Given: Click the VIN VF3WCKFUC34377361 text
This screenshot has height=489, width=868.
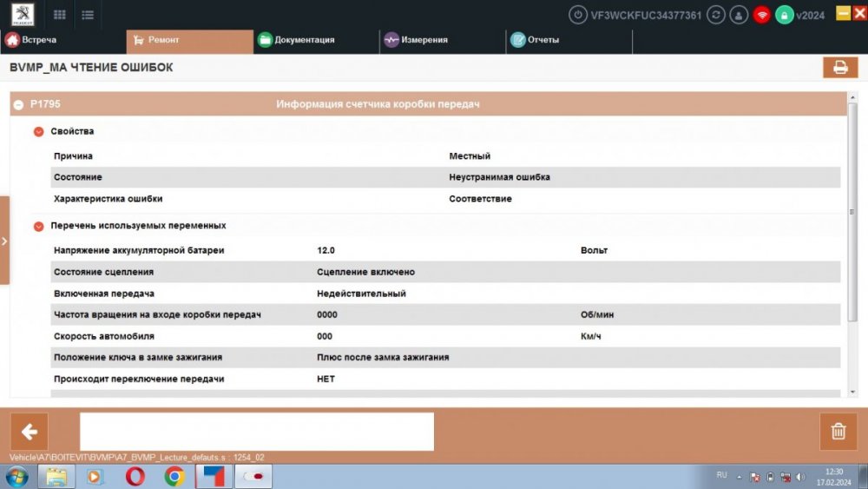Looking at the screenshot, I should (x=646, y=16).
